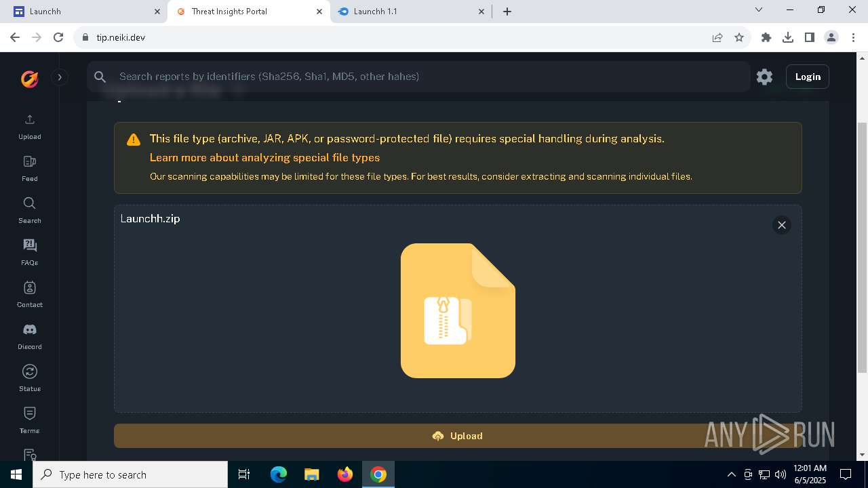The width and height of the screenshot is (868, 488).
Task: Bookmark this page with the star
Action: pyautogui.click(x=739, y=37)
